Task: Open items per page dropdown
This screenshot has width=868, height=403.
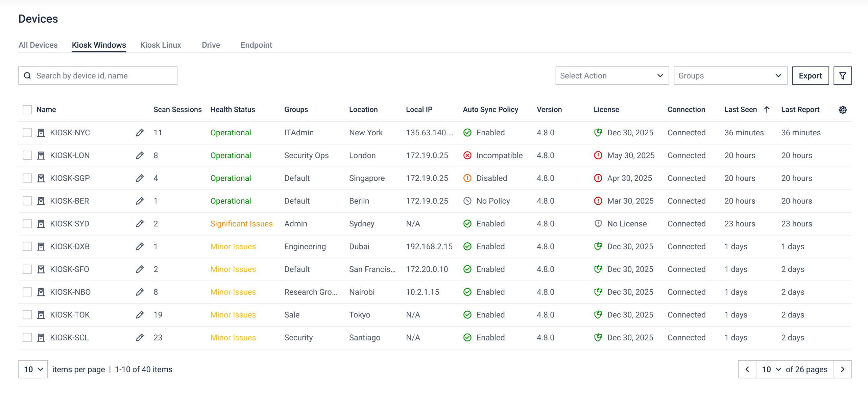Action: coord(33,369)
